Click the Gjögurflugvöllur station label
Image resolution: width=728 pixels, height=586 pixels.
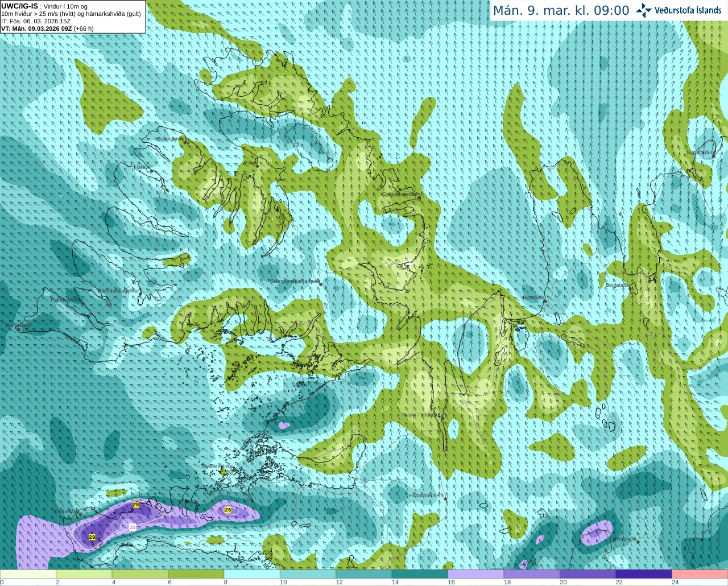click(400, 194)
